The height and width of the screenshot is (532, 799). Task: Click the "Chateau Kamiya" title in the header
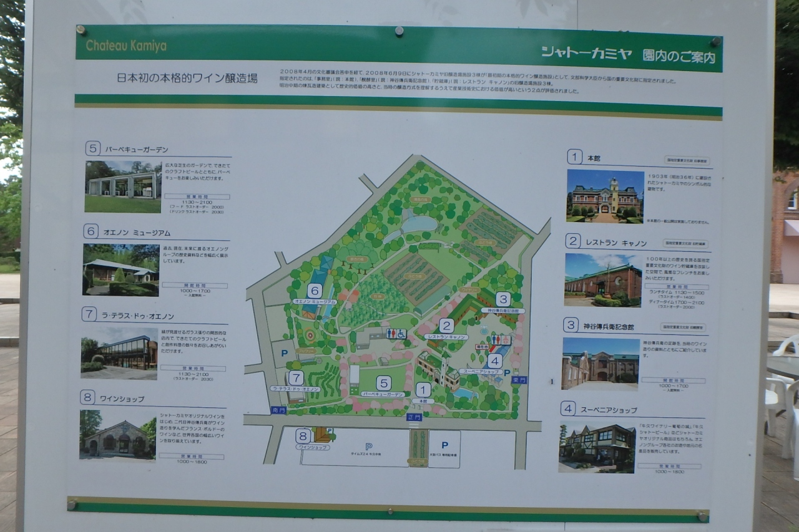point(126,46)
